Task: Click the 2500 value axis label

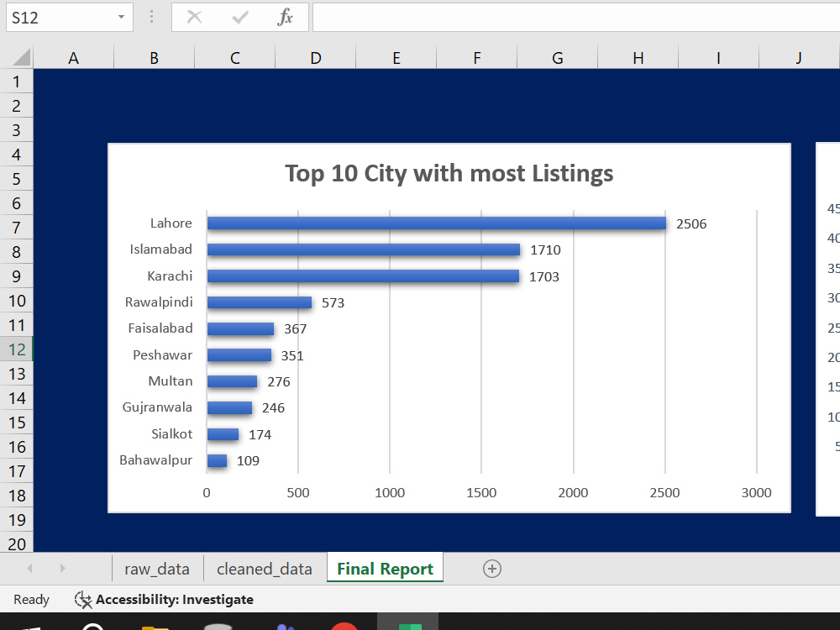Action: [664, 493]
